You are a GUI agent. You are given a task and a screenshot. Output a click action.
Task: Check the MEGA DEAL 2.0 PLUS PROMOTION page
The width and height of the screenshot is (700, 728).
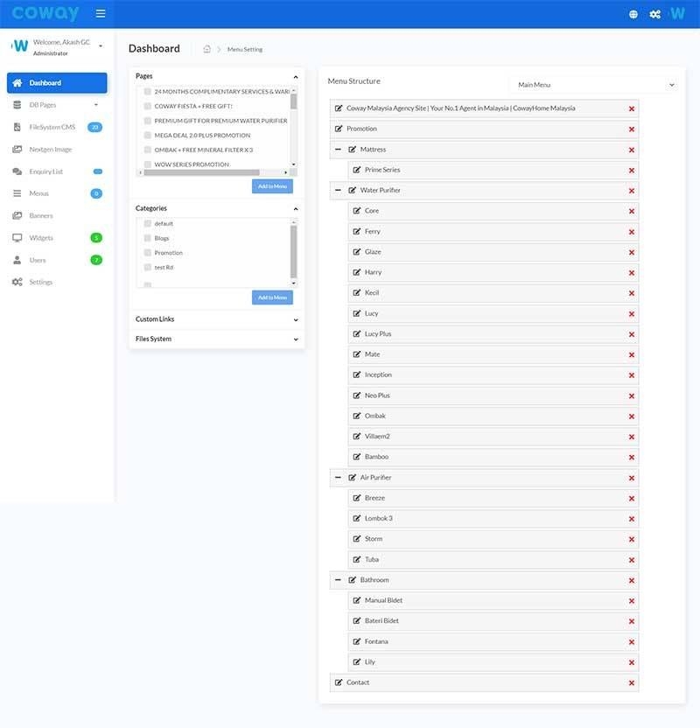[x=148, y=136]
